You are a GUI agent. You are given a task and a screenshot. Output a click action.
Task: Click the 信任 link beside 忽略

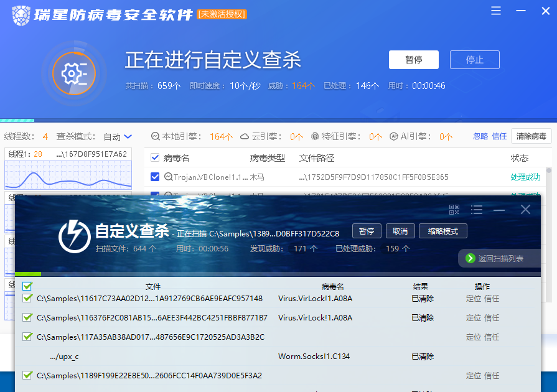(499, 136)
